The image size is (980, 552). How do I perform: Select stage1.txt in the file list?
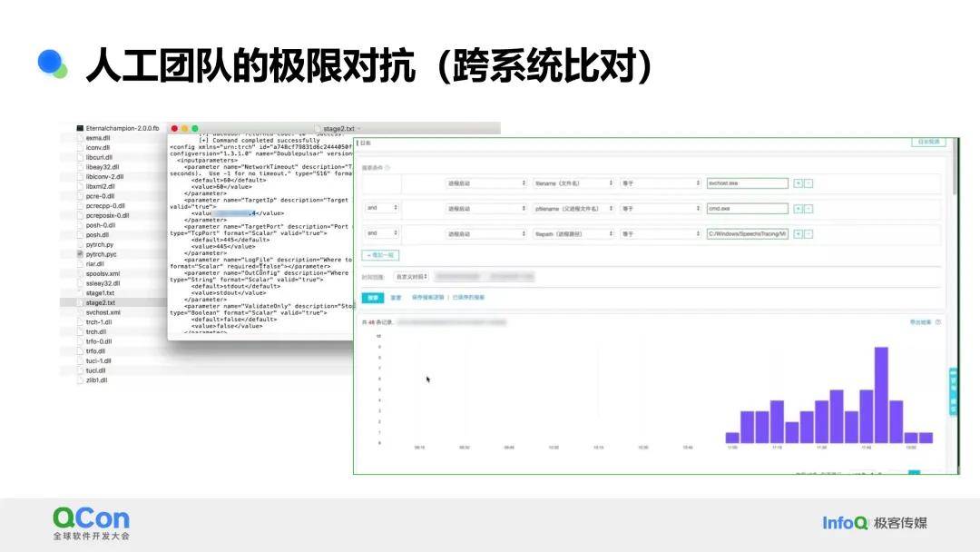(x=101, y=293)
